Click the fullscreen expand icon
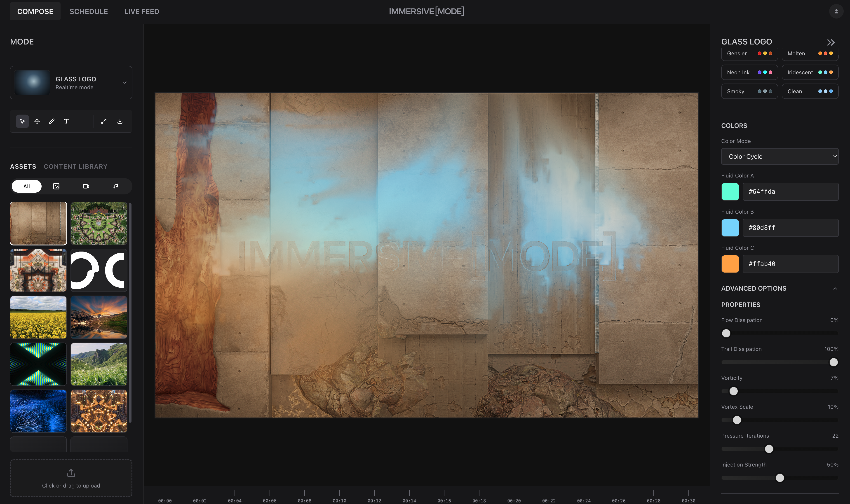Image resolution: width=850 pixels, height=504 pixels. tap(104, 121)
